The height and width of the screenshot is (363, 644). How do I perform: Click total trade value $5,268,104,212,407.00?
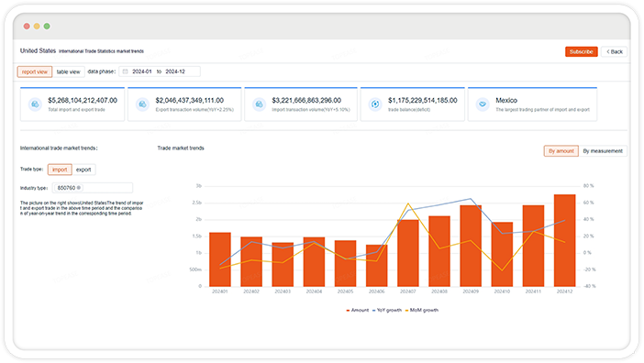click(x=83, y=101)
